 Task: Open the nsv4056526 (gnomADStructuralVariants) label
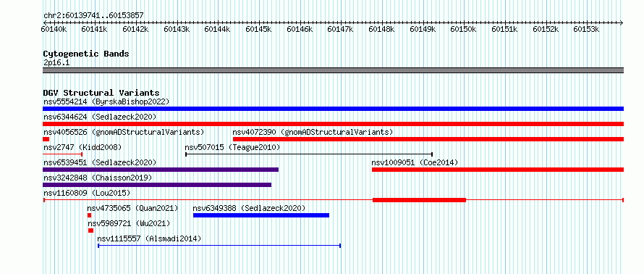click(124, 132)
